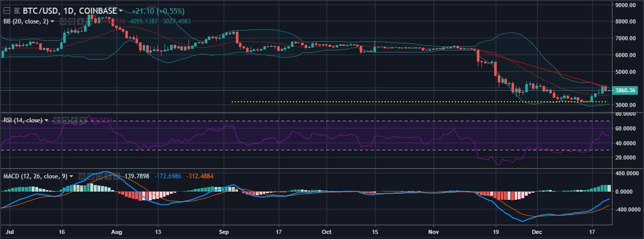Select the BTC/USD, 1D, COINBASE title

70,10
